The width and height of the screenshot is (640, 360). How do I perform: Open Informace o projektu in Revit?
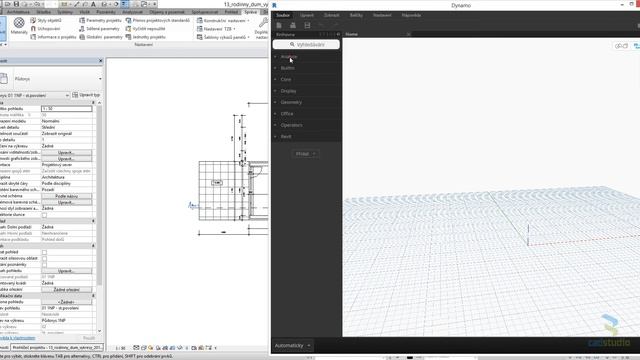53,37
